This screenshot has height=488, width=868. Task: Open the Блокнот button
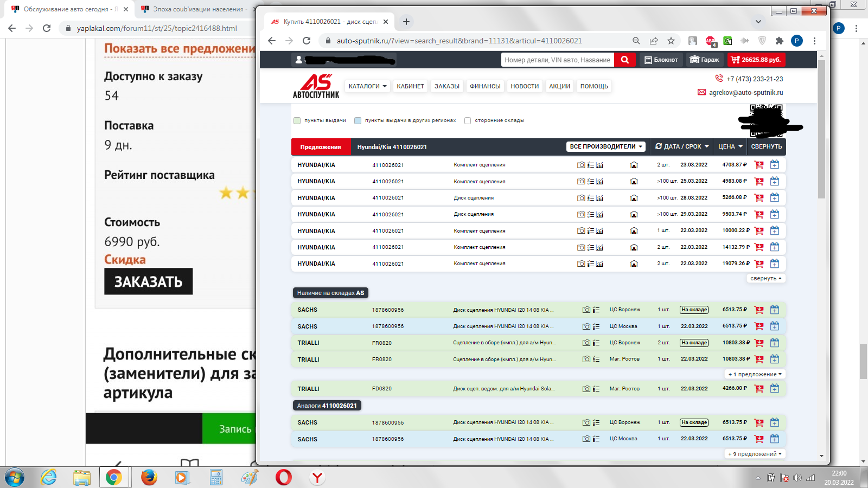[x=661, y=60]
